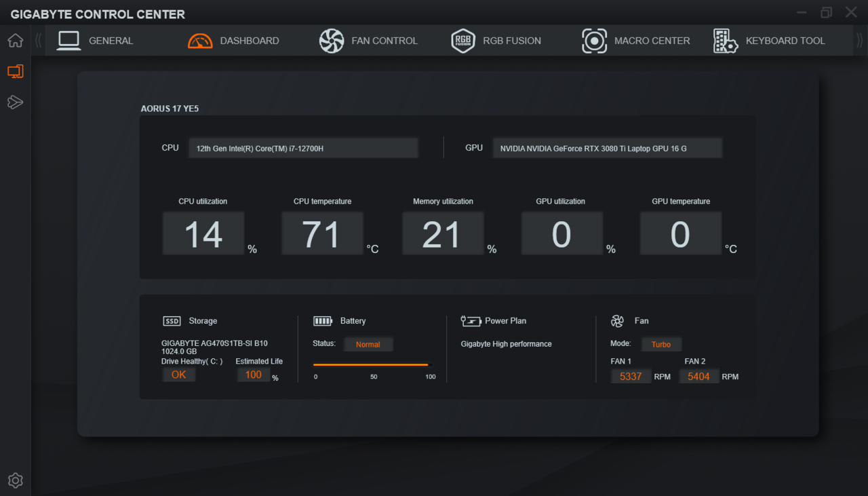Click the Macro Center icon

(x=594, y=41)
